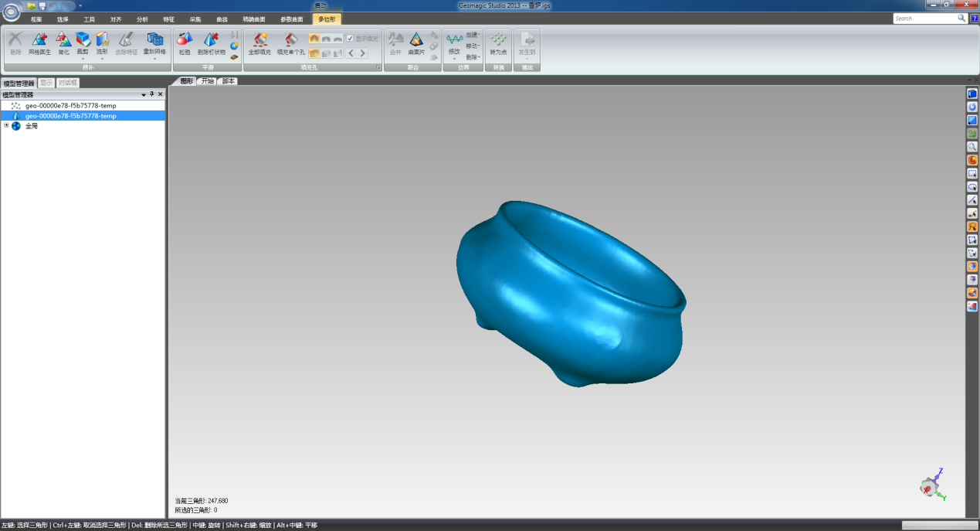980x531 pixels.
Task: Open the 模型管理器 panel options dropdown arrow
Action: pos(144,94)
